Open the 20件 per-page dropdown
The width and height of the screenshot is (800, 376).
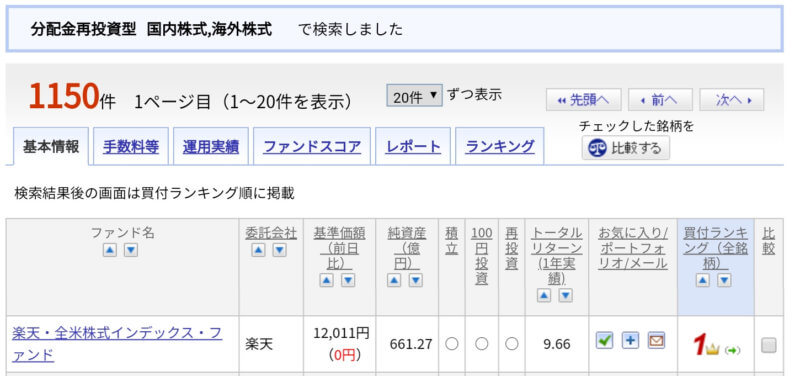click(414, 96)
